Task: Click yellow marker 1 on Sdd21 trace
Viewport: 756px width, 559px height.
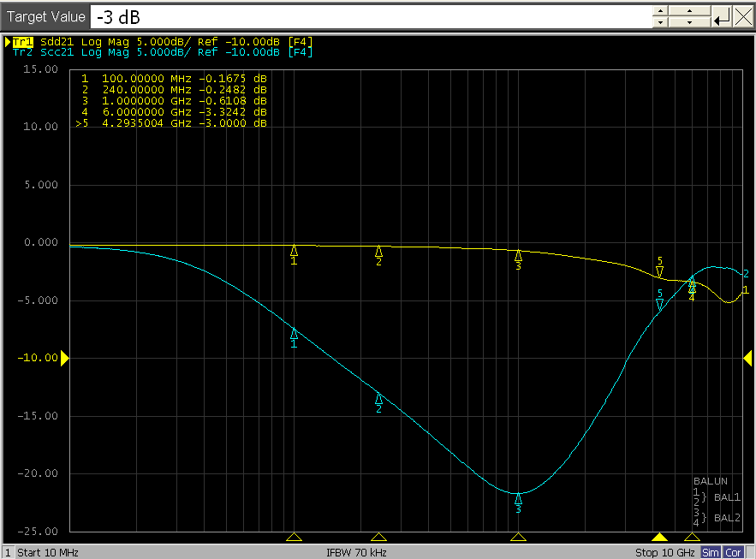Action: pos(294,252)
